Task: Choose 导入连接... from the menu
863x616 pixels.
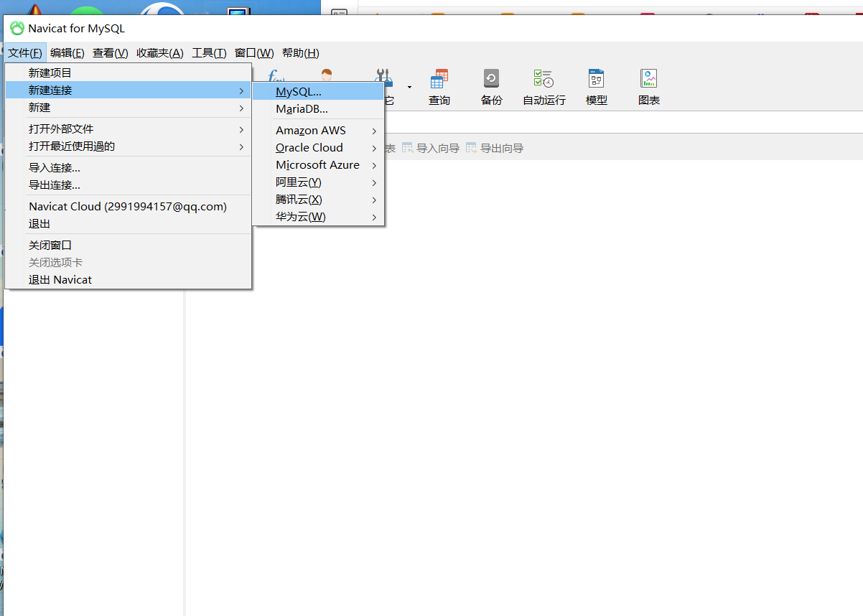Action: pyautogui.click(x=129, y=168)
